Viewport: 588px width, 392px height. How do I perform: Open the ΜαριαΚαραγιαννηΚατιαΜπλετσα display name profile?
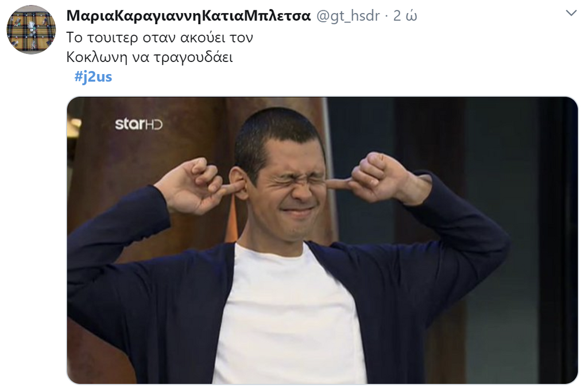(188, 15)
